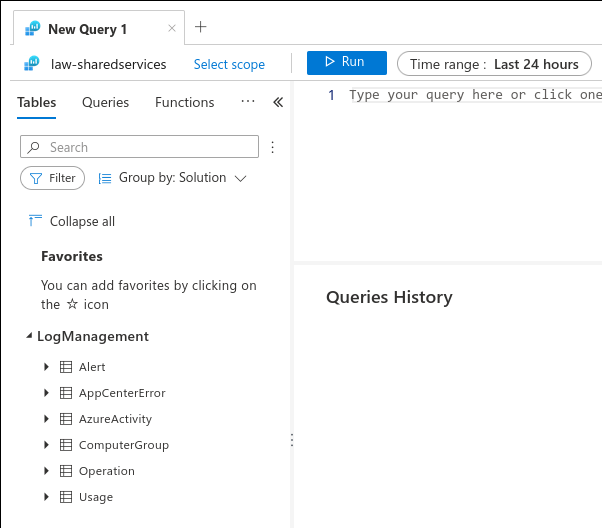Image resolution: width=602 pixels, height=528 pixels.
Task: Expand the ComputerGroup table
Action: [x=46, y=445]
